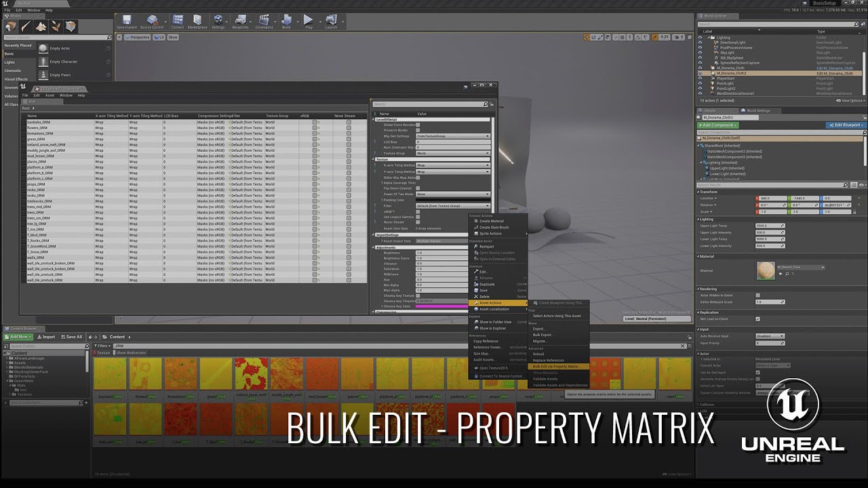Click Import in Content Browser
Screen dimensions: 868x488
pyautogui.click(x=46, y=337)
